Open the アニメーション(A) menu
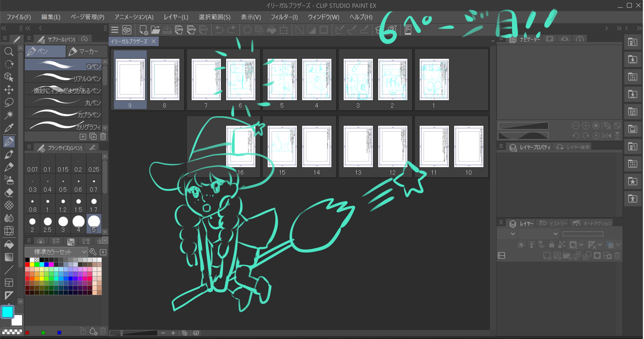The width and height of the screenshot is (644, 339). click(134, 17)
